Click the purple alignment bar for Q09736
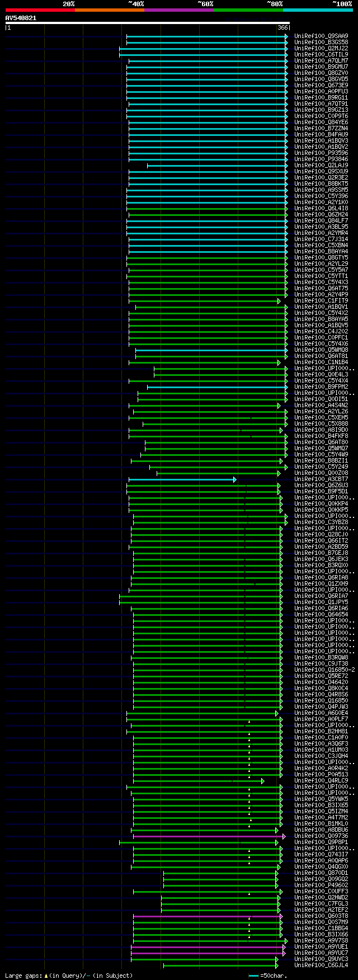 (209, 836)
